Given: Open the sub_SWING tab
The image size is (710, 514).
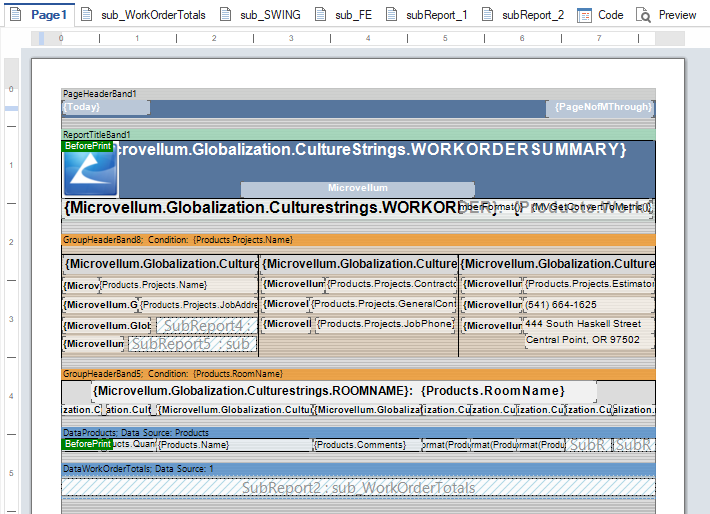Looking at the screenshot, I should [260, 15].
